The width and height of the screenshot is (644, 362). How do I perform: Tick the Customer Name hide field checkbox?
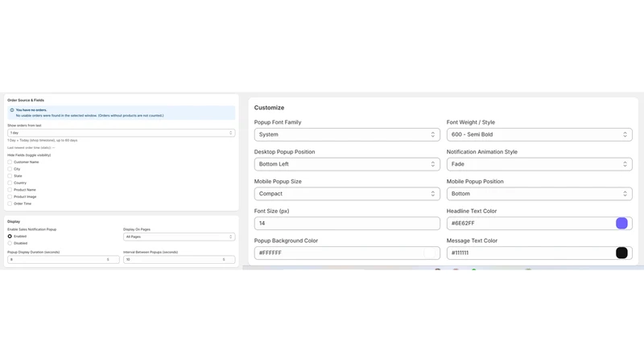(10, 162)
